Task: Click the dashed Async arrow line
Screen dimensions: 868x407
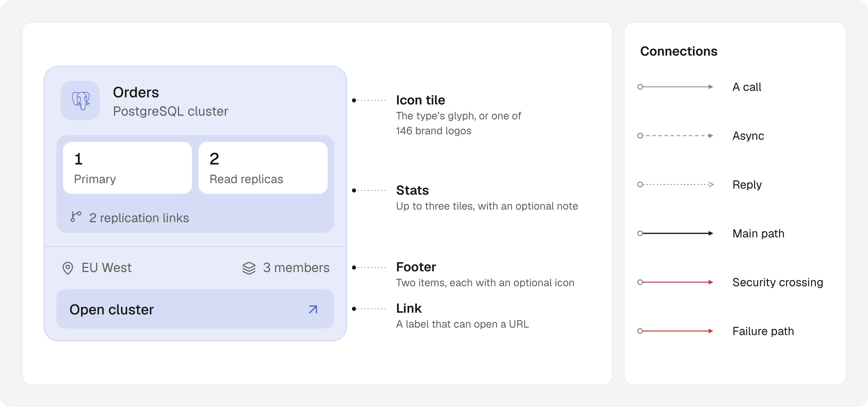Action: 675,136
